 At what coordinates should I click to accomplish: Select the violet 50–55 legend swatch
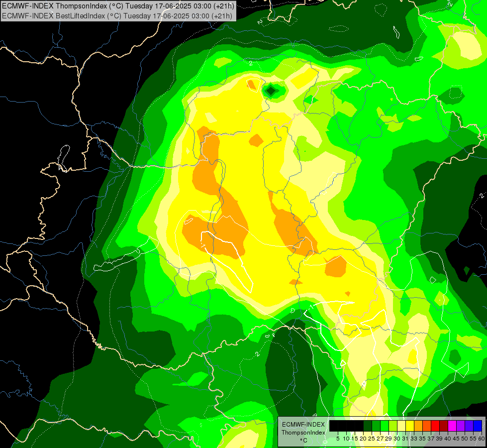469,426
